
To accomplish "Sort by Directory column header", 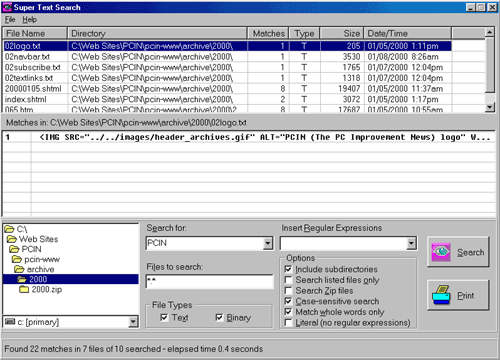I will point(157,33).
